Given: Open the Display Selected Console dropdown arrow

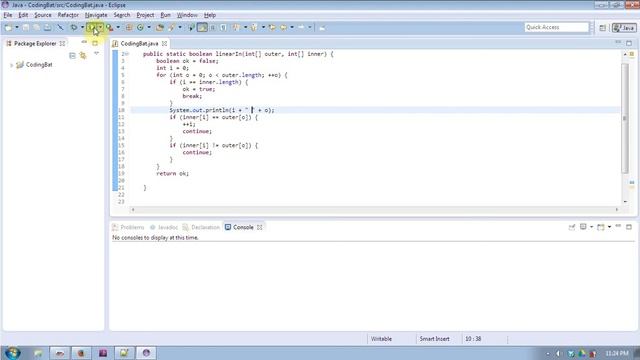Looking at the screenshot, I should [x=591, y=227].
